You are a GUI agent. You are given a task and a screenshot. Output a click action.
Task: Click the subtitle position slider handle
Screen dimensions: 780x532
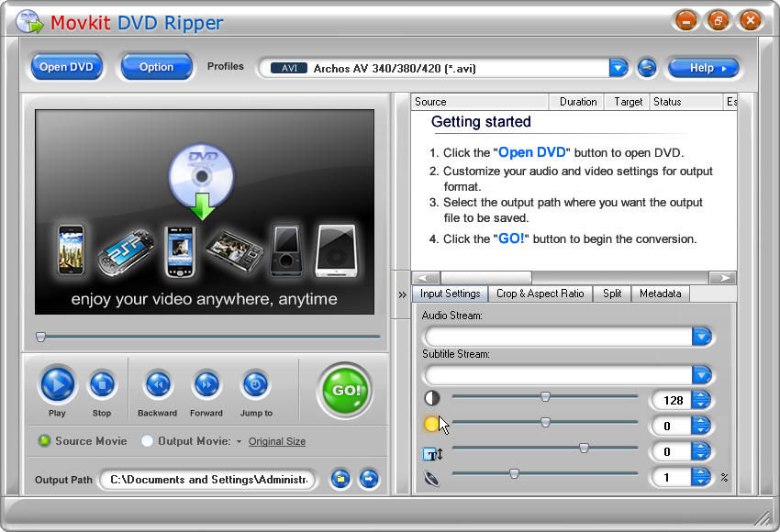[584, 448]
